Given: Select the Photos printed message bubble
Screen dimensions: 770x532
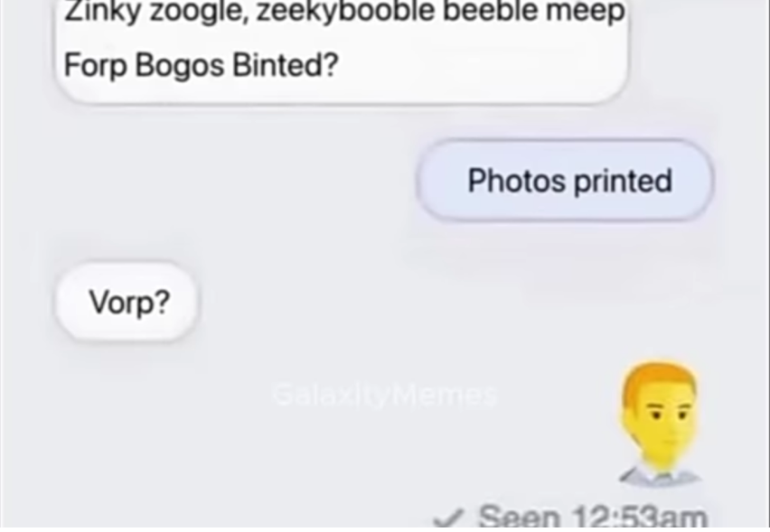Looking at the screenshot, I should [x=565, y=181].
